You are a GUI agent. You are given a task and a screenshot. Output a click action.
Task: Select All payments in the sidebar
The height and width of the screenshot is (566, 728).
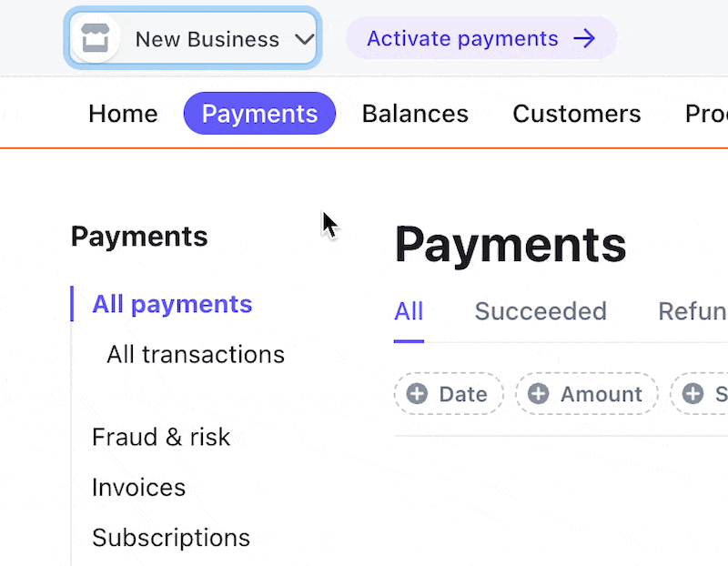coord(172,304)
